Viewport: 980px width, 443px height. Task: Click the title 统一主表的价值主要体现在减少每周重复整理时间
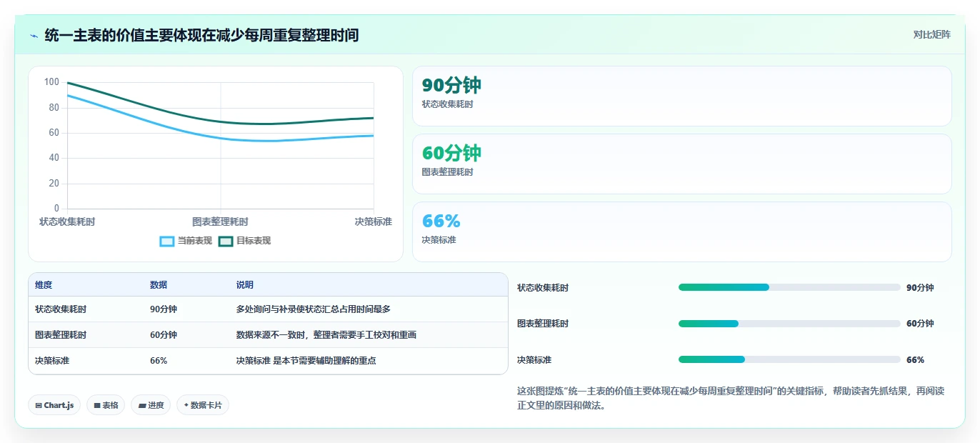click(x=201, y=35)
